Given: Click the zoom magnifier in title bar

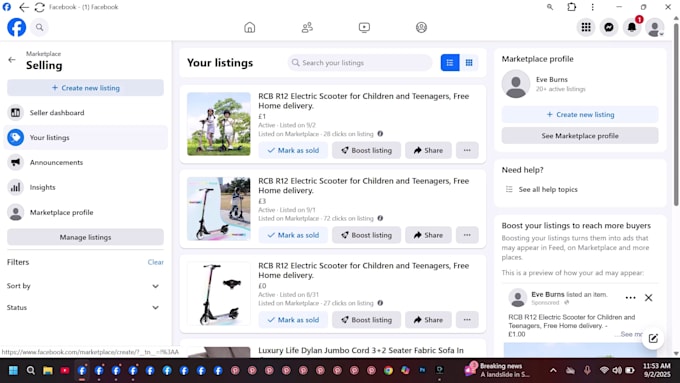Looking at the screenshot, I should click(x=550, y=7).
